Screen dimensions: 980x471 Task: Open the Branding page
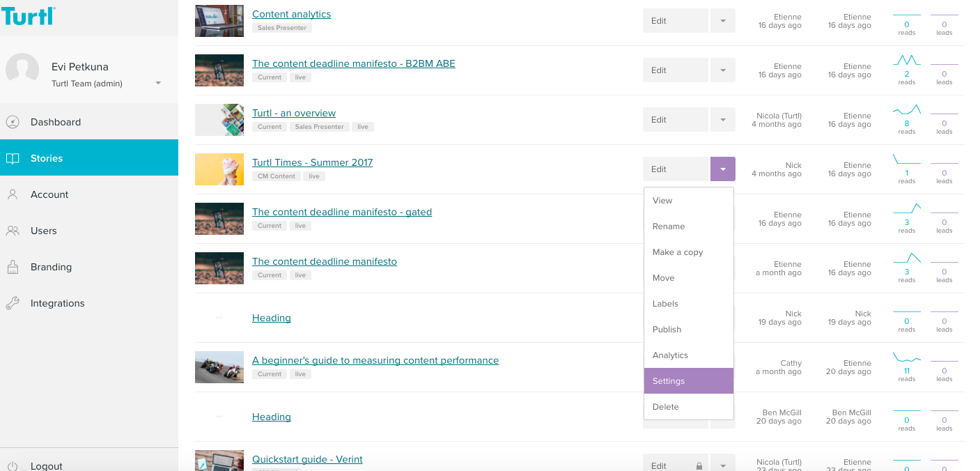pos(89,267)
